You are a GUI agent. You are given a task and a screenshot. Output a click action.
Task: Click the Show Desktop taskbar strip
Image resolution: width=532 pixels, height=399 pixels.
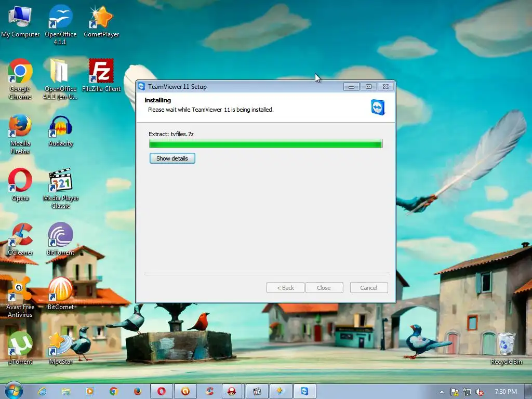click(528, 392)
